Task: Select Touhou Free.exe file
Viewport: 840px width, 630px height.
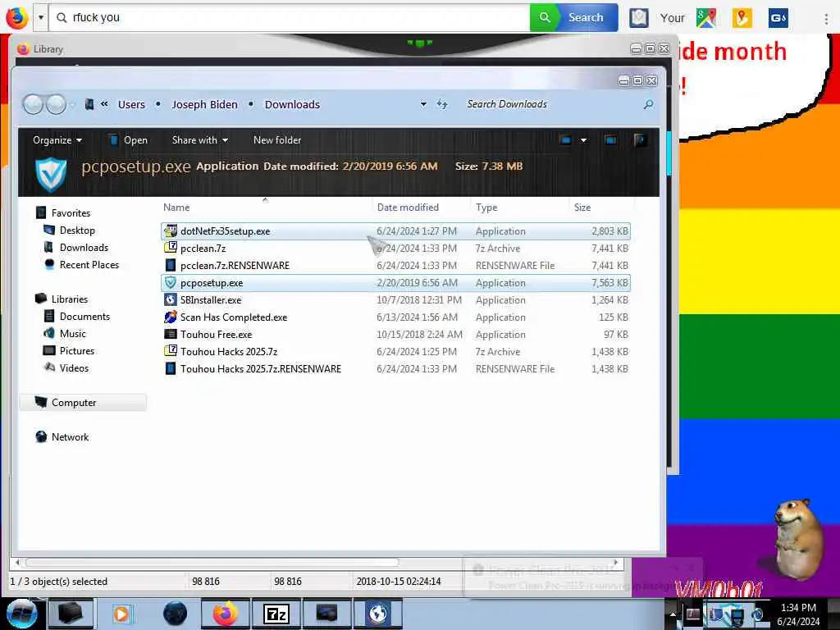Action: 395,335
